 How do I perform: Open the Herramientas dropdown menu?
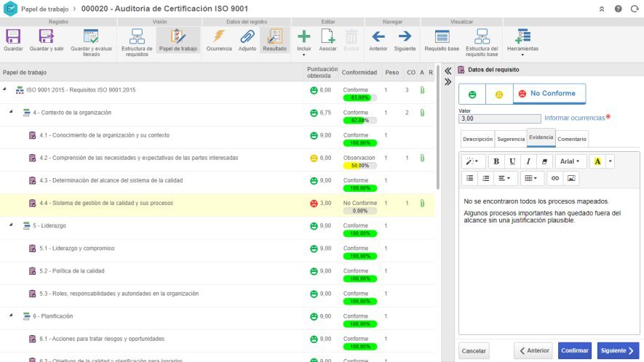pyautogui.click(x=522, y=41)
